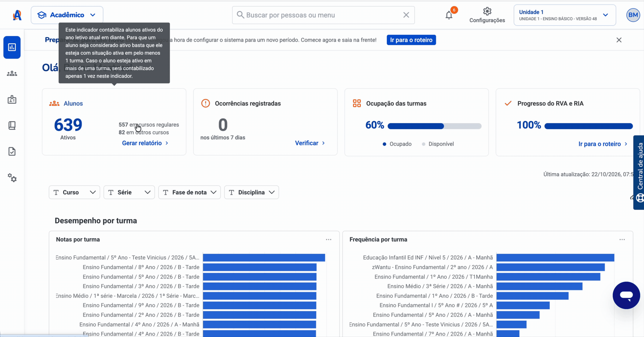Click Ocorrências registradas alert icon
644x337 pixels.
click(205, 103)
